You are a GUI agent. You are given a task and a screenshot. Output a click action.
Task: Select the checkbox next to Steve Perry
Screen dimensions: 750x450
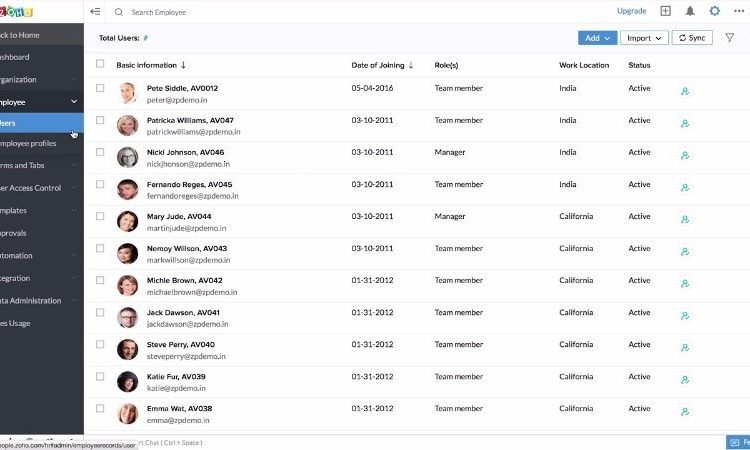pyautogui.click(x=100, y=344)
